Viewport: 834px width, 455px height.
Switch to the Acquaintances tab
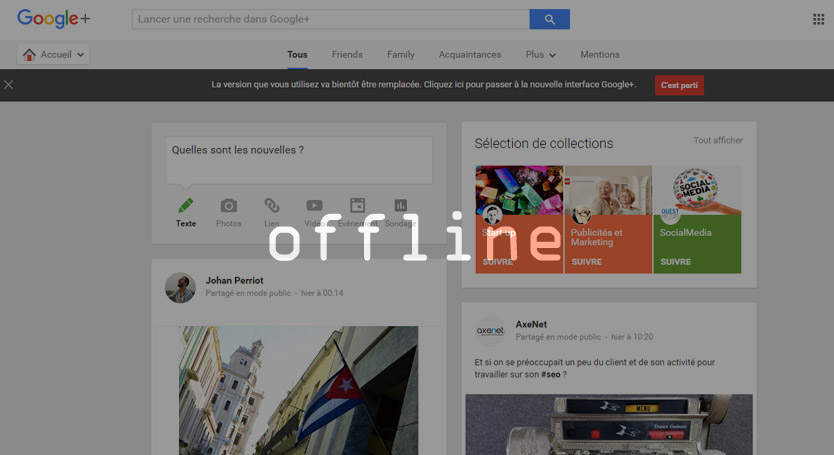[470, 55]
